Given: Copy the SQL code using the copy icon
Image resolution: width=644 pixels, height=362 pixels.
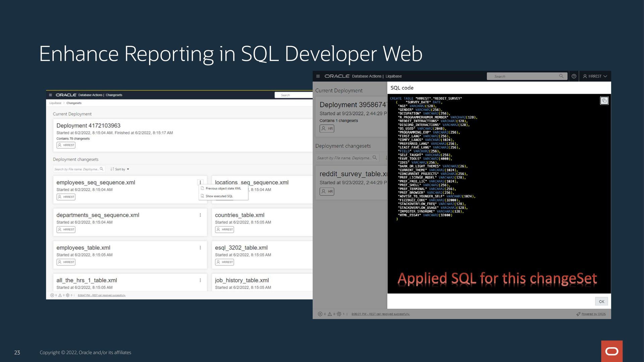Looking at the screenshot, I should (604, 101).
